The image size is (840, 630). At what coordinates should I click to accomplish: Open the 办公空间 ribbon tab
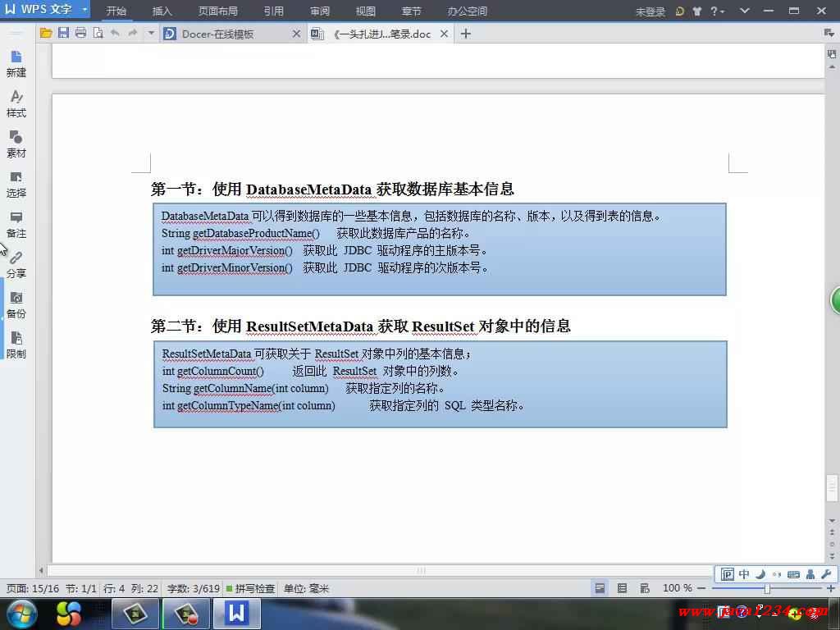tap(467, 11)
